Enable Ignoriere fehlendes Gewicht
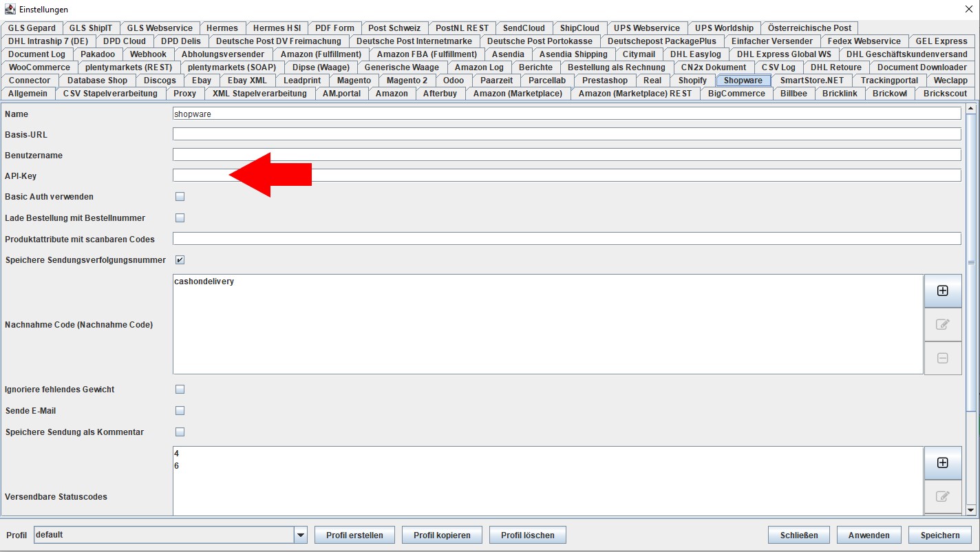This screenshot has width=980, height=552. point(180,390)
